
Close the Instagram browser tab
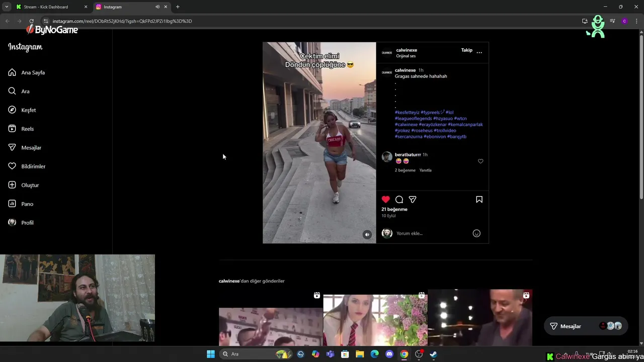[x=166, y=7]
